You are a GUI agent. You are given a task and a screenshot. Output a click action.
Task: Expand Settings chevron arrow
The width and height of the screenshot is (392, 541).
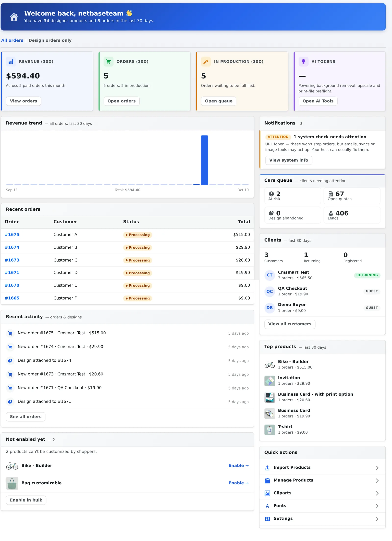coord(377,519)
